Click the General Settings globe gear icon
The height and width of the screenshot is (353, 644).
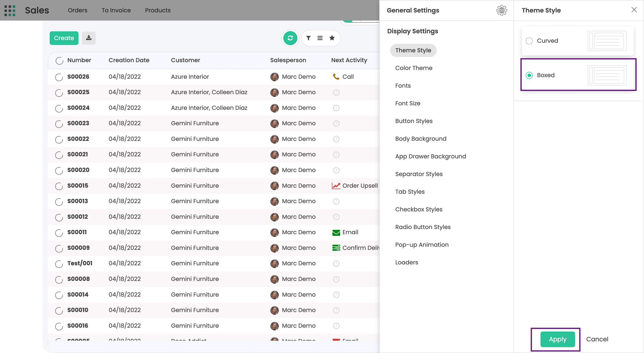pyautogui.click(x=502, y=11)
